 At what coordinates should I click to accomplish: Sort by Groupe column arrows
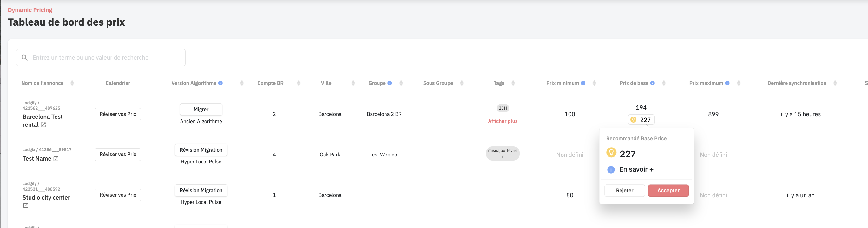pos(401,83)
